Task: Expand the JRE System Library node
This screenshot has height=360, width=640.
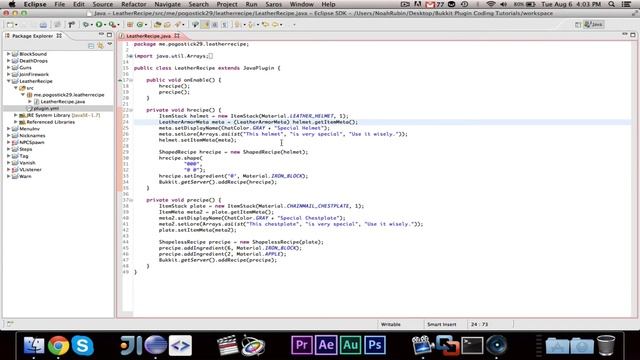Action: click(x=16, y=115)
